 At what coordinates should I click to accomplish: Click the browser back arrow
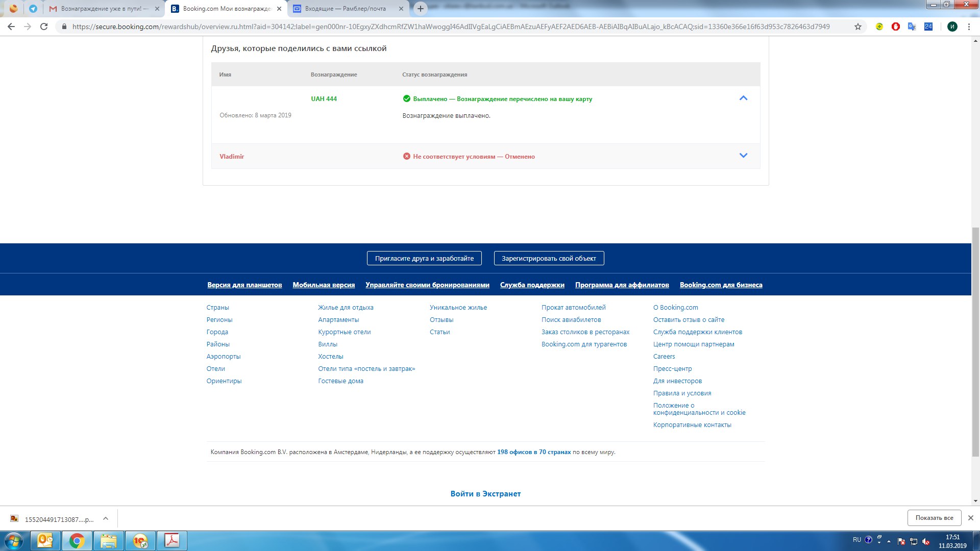click(x=11, y=27)
